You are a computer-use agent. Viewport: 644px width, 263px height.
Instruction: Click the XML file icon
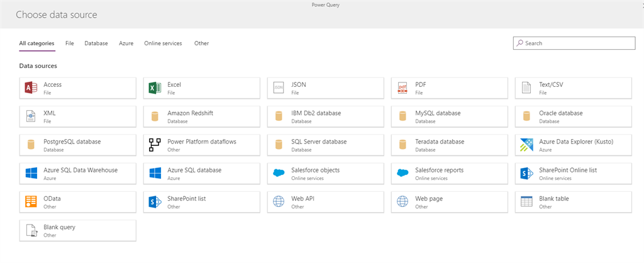31,116
